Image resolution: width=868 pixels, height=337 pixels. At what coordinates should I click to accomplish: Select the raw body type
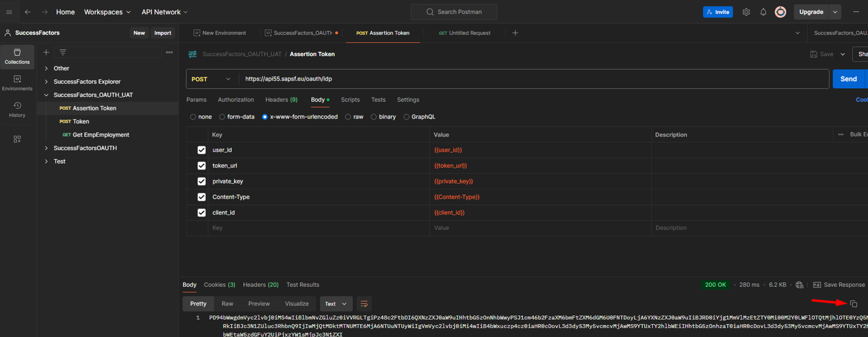348,117
